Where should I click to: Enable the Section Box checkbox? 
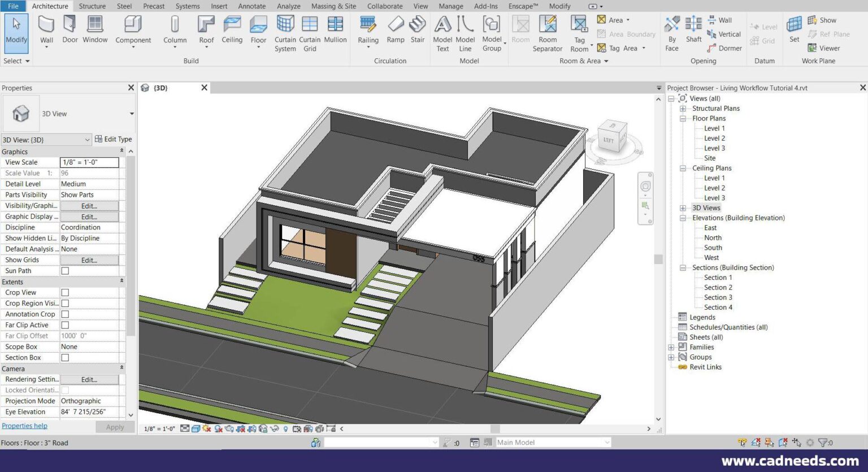(65, 358)
